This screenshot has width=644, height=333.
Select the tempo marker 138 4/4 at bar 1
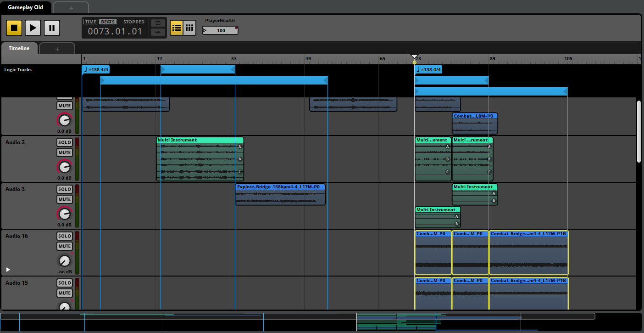[95, 69]
